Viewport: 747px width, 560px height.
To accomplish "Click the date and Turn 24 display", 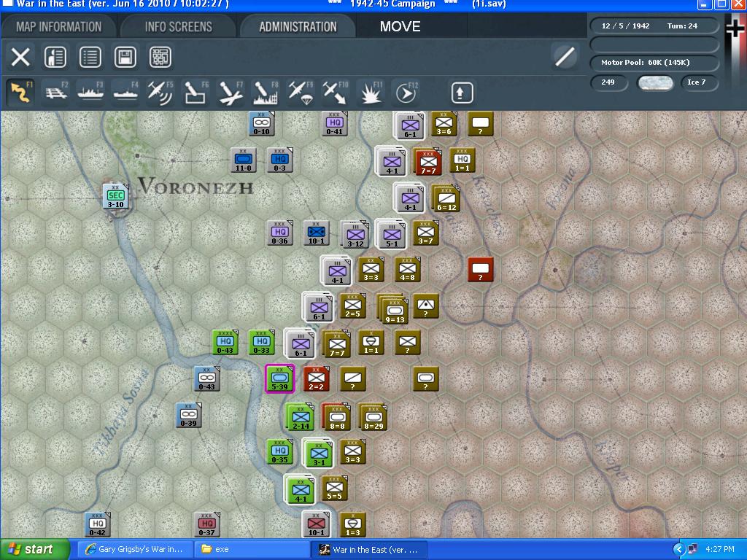I will (654, 26).
